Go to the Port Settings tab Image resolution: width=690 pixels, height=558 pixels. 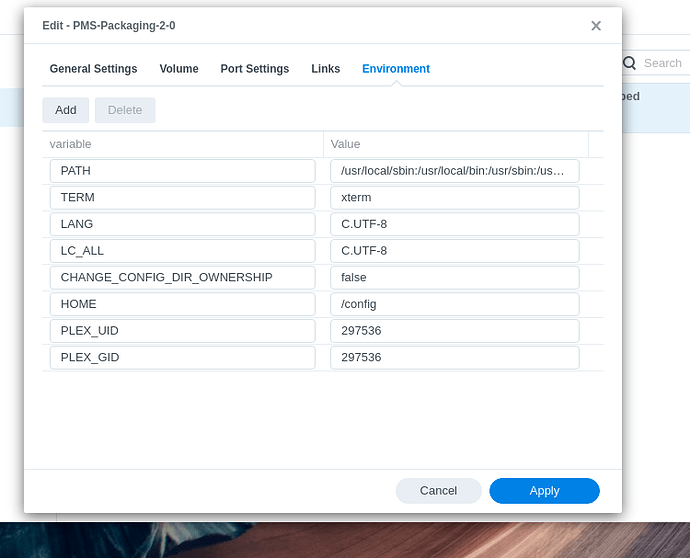point(255,69)
